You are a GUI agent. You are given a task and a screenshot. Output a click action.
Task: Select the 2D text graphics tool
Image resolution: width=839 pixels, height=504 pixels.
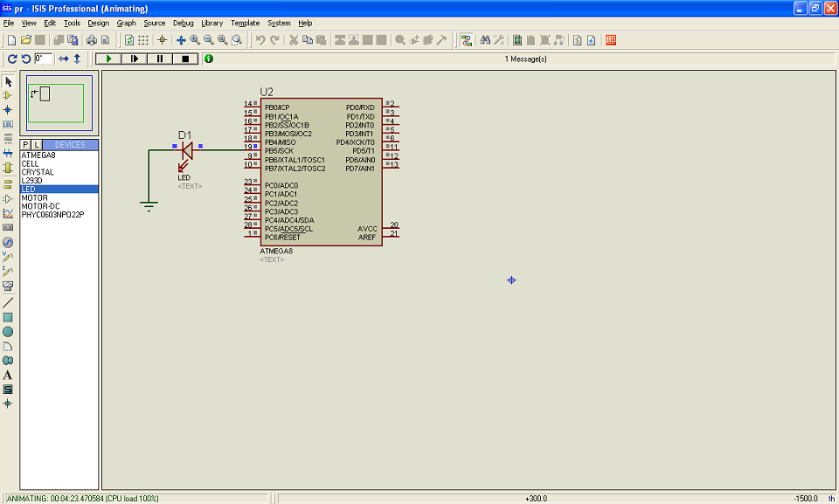pyautogui.click(x=8, y=375)
